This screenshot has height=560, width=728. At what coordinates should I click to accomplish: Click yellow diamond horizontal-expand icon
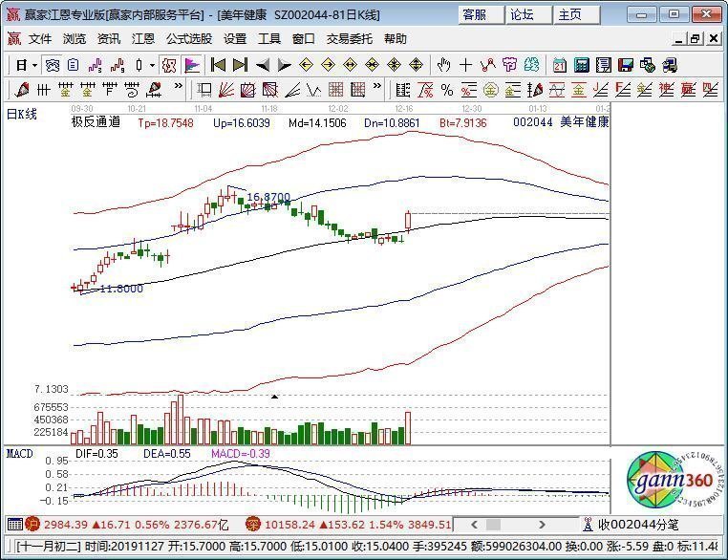350,65
